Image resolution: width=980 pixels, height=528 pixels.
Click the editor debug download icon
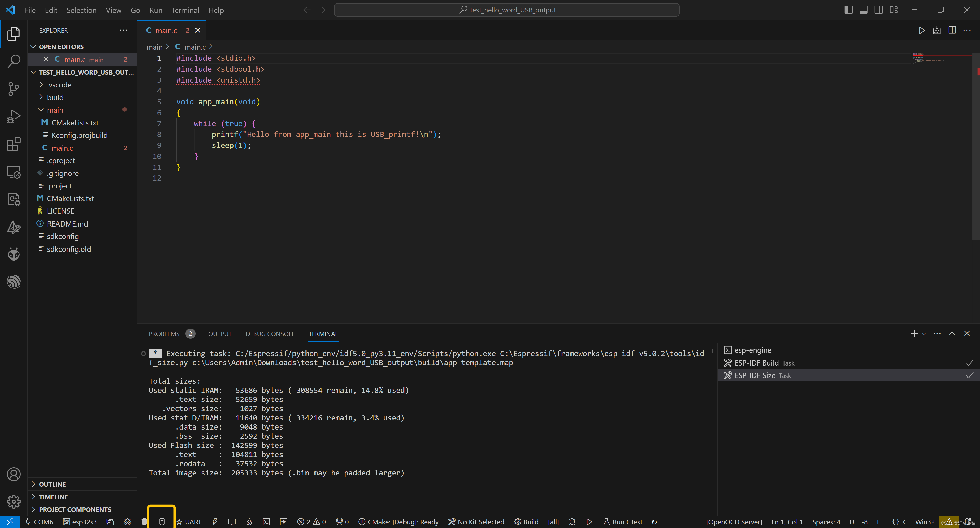937,30
